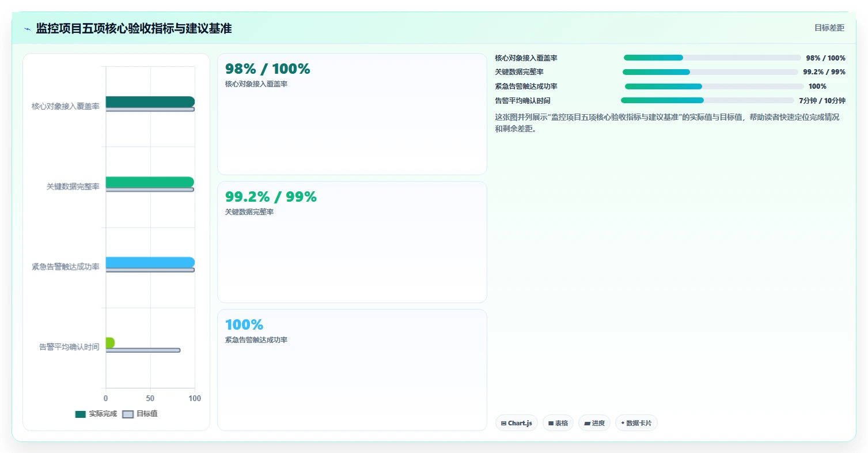Image resolution: width=868 pixels, height=453 pixels.
Task: Click the x-axis tick label 100
Action: point(195,398)
